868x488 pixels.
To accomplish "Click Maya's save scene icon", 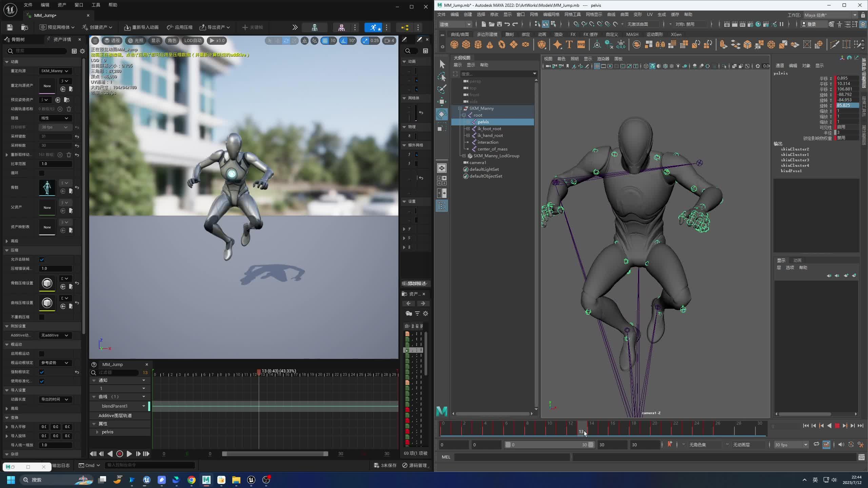I will (x=499, y=24).
